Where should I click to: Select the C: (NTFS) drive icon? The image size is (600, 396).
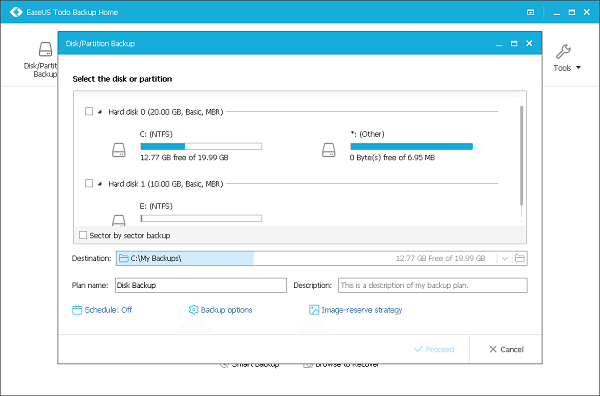[119, 150]
